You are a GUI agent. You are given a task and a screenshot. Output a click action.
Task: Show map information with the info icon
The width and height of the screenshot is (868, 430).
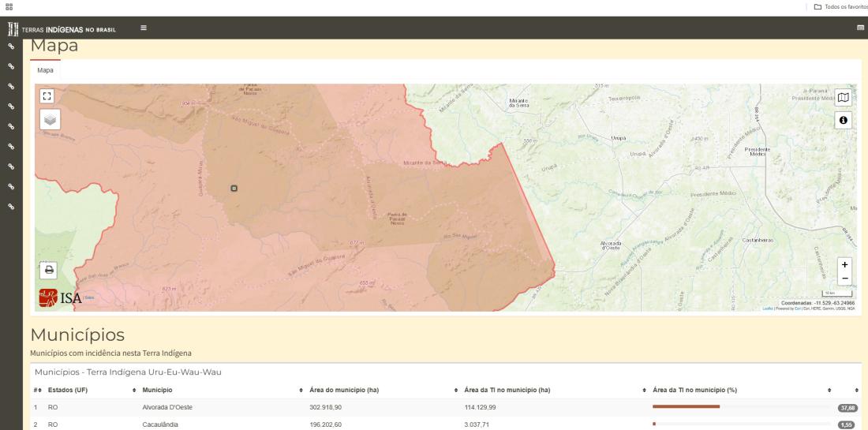[x=844, y=120]
